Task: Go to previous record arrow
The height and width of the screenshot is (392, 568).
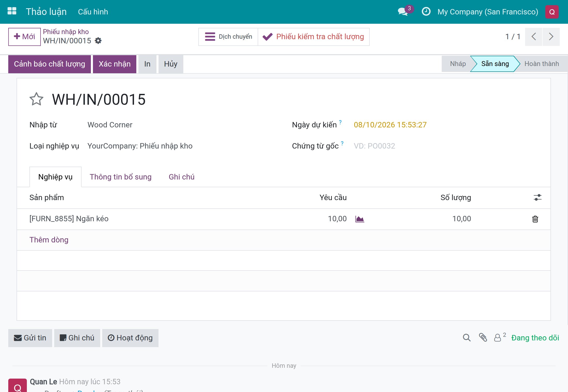Action: tap(534, 37)
